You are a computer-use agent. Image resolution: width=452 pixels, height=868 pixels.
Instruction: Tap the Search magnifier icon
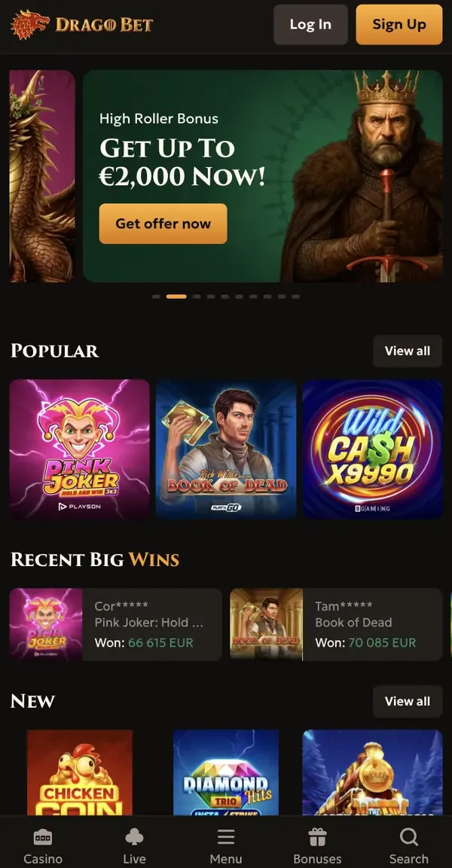pyautogui.click(x=409, y=837)
